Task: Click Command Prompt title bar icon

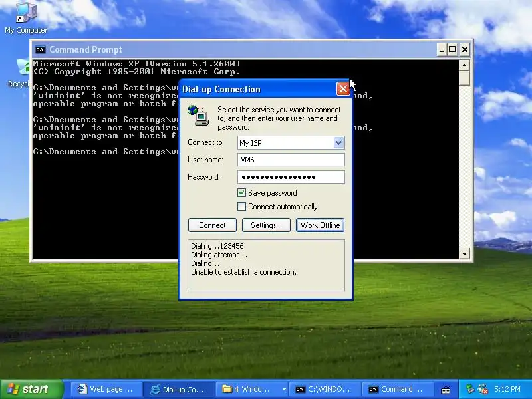Action: 40,49
